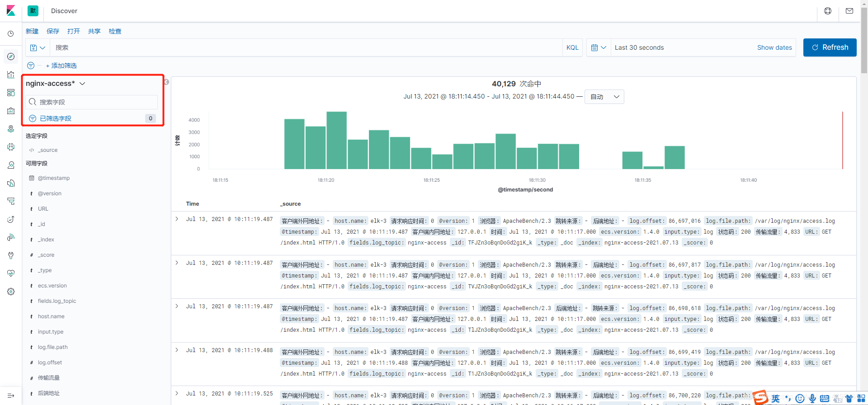Image resolution: width=868 pixels, height=405 pixels.
Task: Expand the log.offset 86,697,817 document row
Action: pos(177,263)
